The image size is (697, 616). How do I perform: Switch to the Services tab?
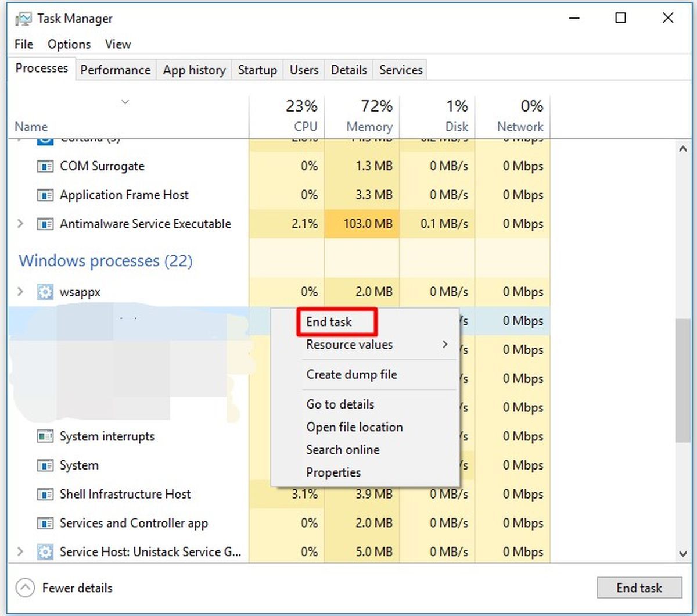pyautogui.click(x=401, y=70)
